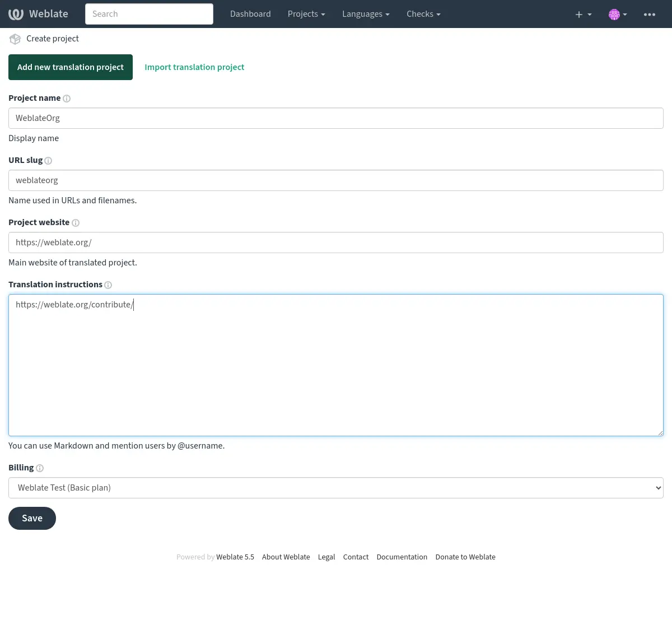Show Billing help info icon
The image size is (672, 625).
pyautogui.click(x=40, y=468)
